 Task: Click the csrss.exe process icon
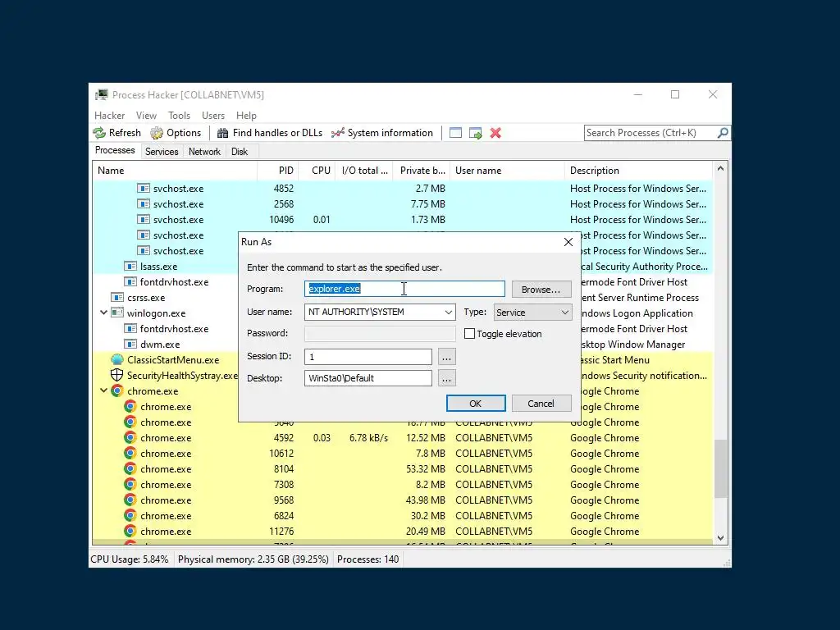(116, 297)
